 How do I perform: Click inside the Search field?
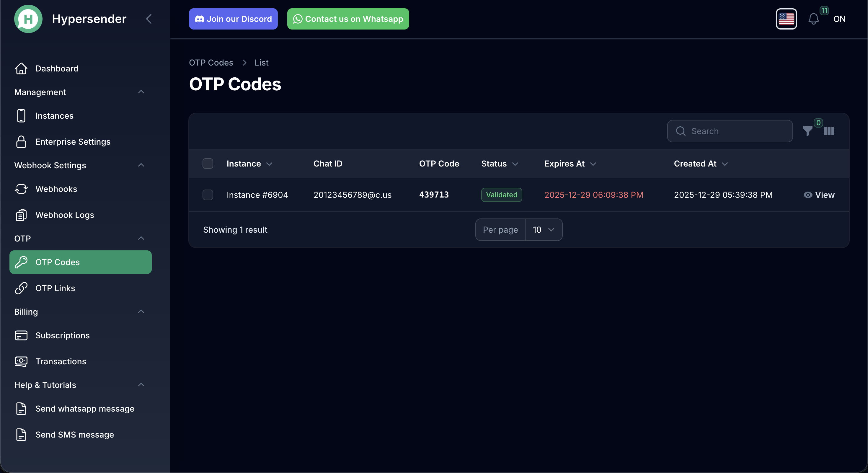pyautogui.click(x=730, y=131)
